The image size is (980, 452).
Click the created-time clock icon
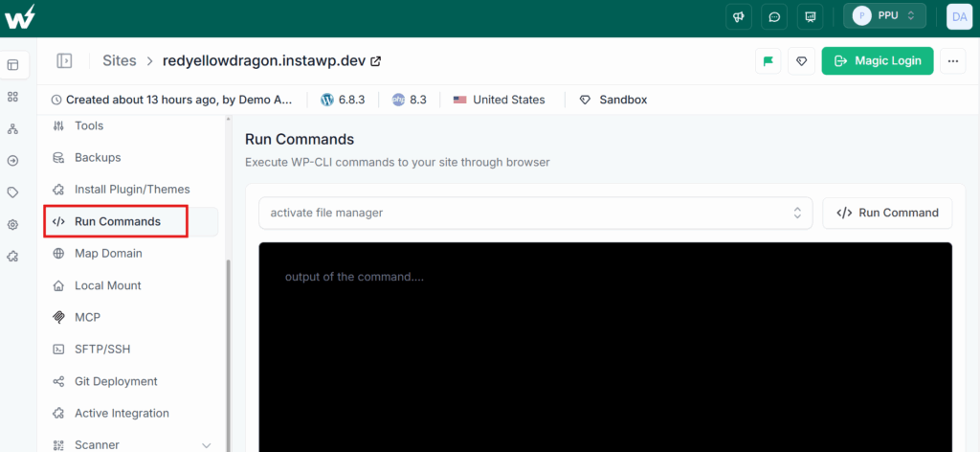point(56,100)
